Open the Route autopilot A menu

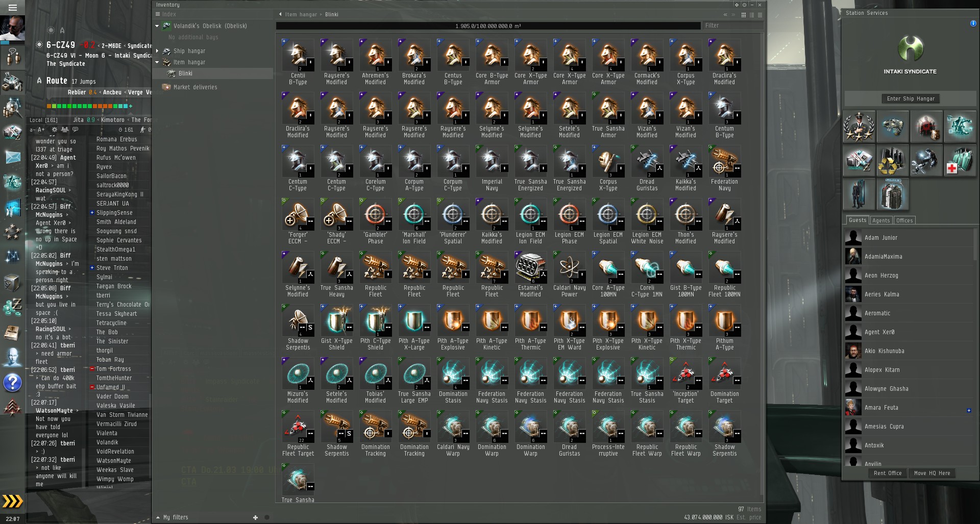coord(39,81)
